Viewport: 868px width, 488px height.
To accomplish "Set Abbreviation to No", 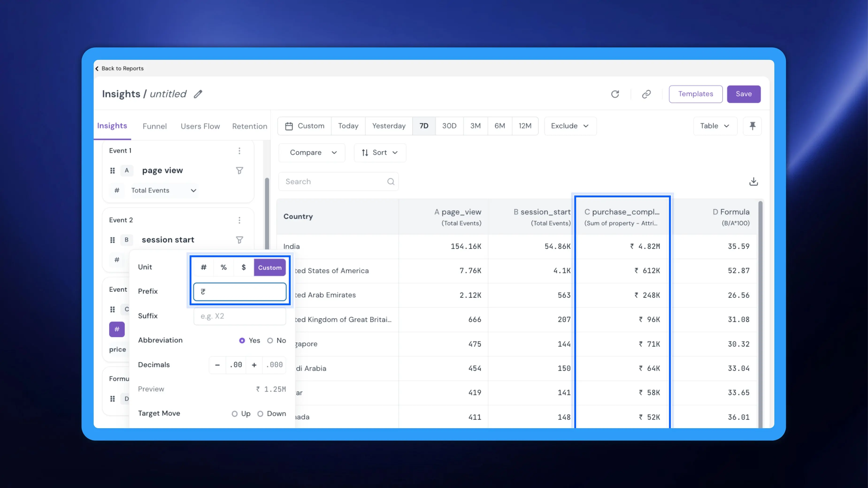I will pyautogui.click(x=270, y=340).
